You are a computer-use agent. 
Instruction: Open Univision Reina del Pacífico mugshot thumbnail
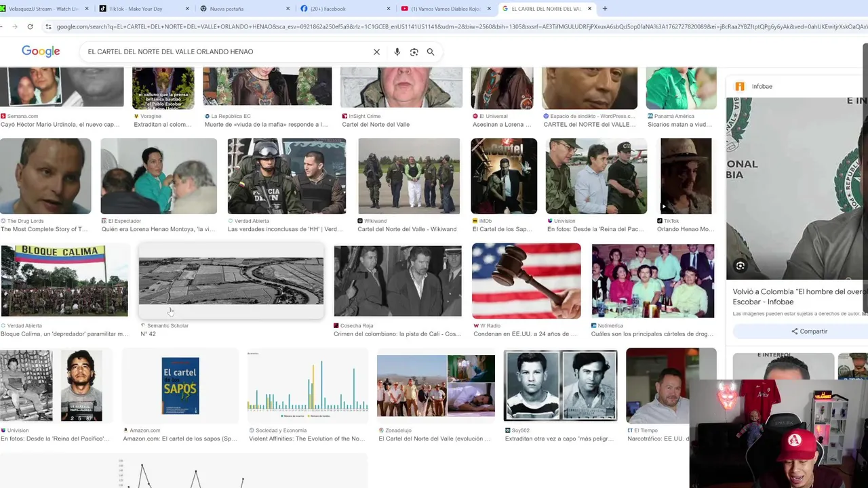point(52,386)
